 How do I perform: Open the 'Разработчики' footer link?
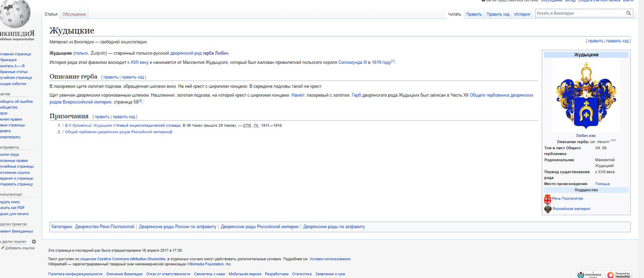coord(277,274)
